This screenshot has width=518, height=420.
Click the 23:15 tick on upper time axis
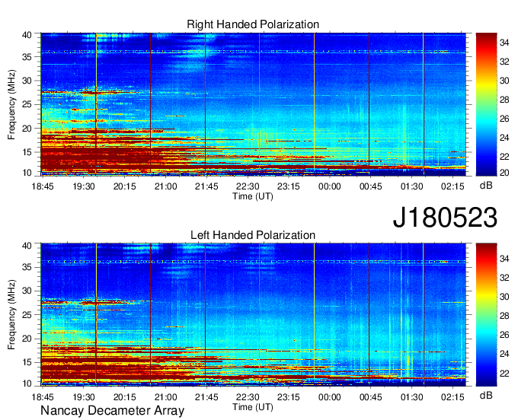click(289, 186)
